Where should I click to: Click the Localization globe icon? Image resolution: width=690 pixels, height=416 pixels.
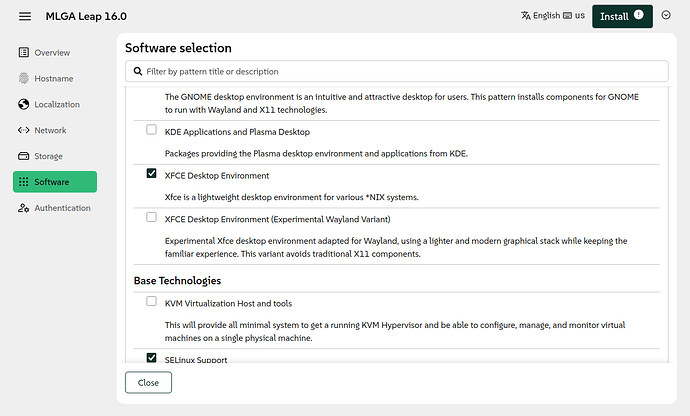(24, 104)
